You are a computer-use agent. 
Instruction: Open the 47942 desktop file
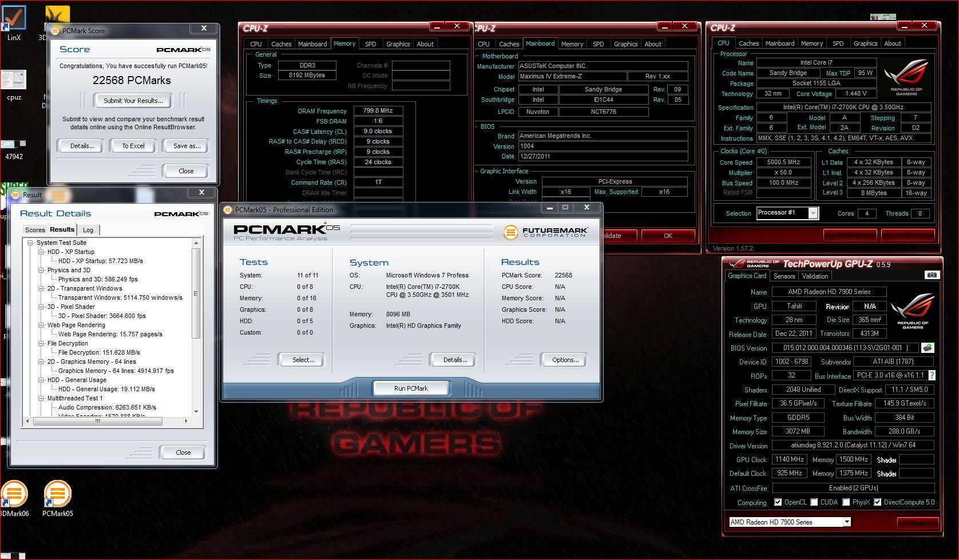pos(14,149)
